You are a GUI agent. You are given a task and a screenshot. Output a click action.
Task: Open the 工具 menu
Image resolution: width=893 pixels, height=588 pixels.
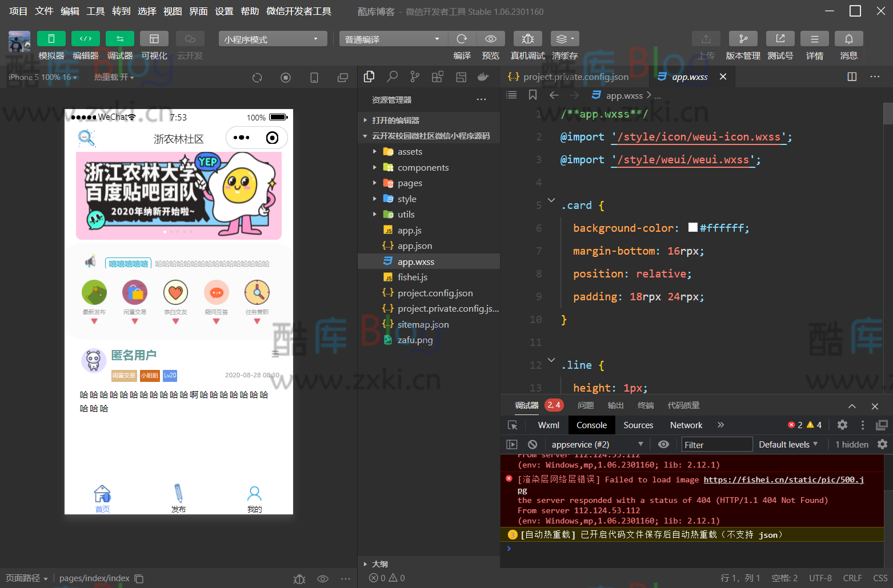point(95,11)
